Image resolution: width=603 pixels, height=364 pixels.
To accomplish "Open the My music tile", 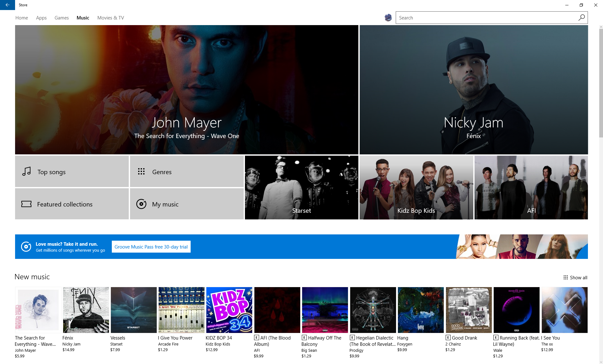I will click(187, 204).
